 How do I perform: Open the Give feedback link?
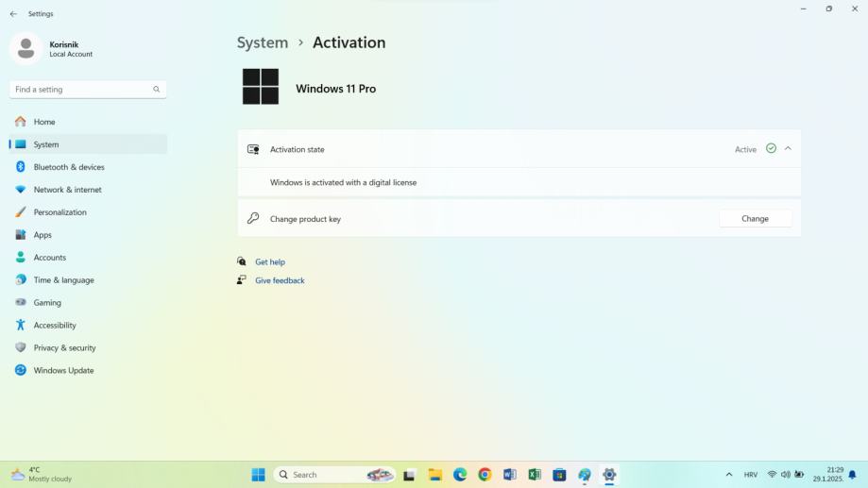click(280, 280)
